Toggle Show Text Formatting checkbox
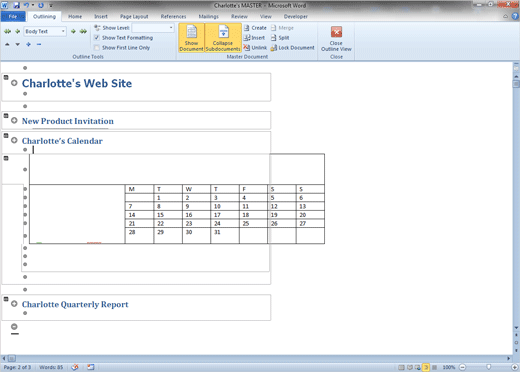Viewport: 520px width, 372px height. coord(97,38)
